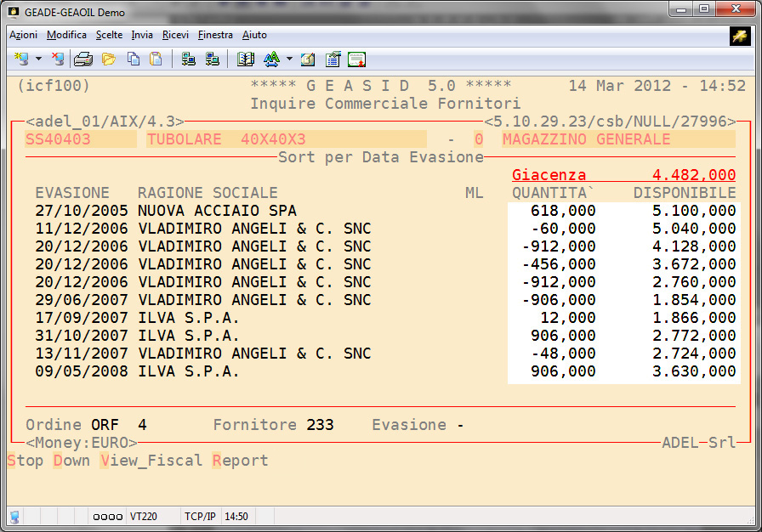Select the NUOVA ACCIAIO SPA row
Viewport: 762px width, 532px height.
(x=217, y=211)
